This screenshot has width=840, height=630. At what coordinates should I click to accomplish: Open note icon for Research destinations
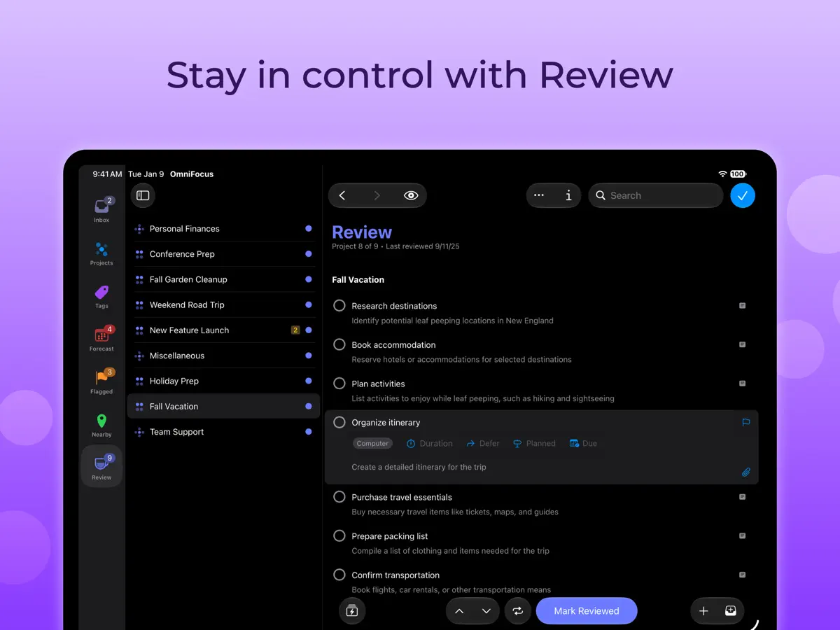(x=743, y=306)
